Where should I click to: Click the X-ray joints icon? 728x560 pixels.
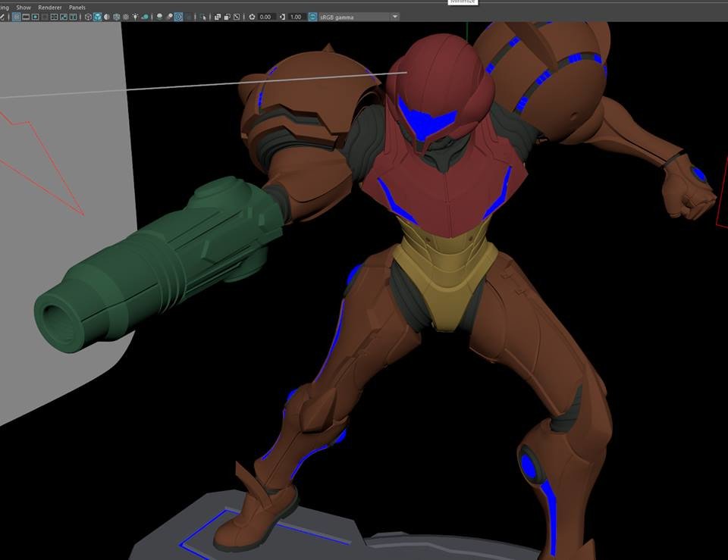(x=237, y=17)
